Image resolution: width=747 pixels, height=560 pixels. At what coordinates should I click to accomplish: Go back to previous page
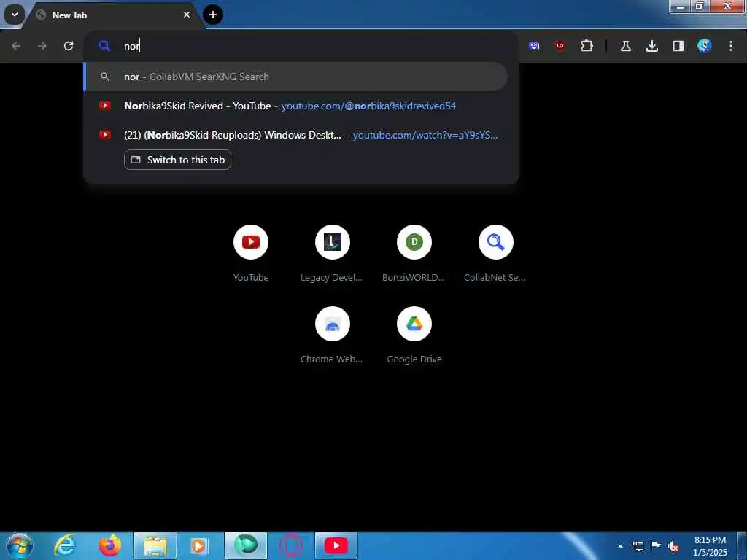[x=16, y=46]
